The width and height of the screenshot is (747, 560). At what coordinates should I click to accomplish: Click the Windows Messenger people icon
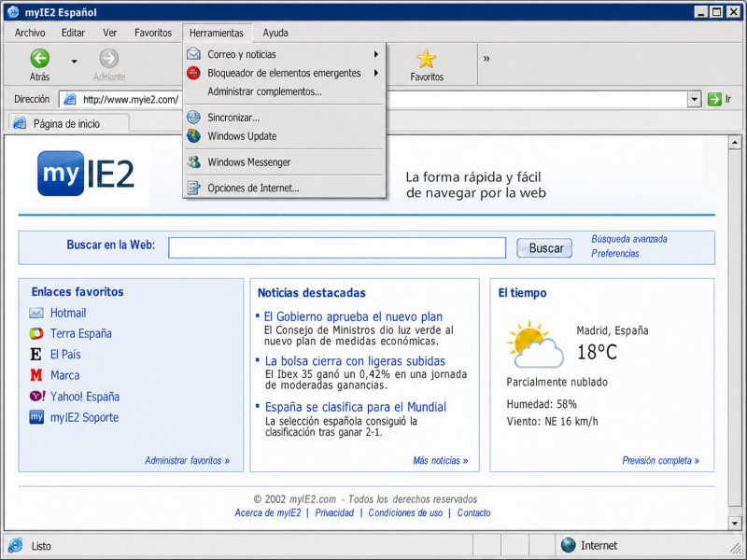(193, 161)
